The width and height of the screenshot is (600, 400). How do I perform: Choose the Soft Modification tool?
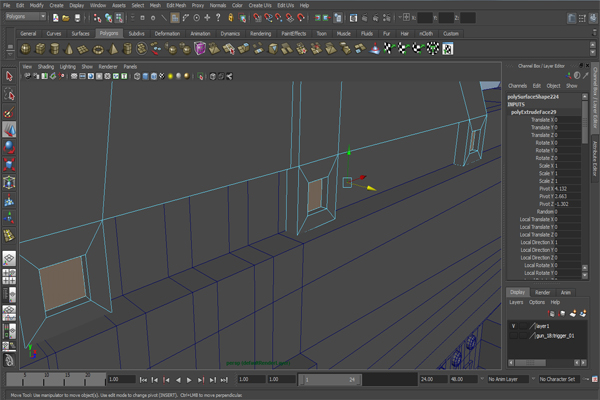pos(9,200)
